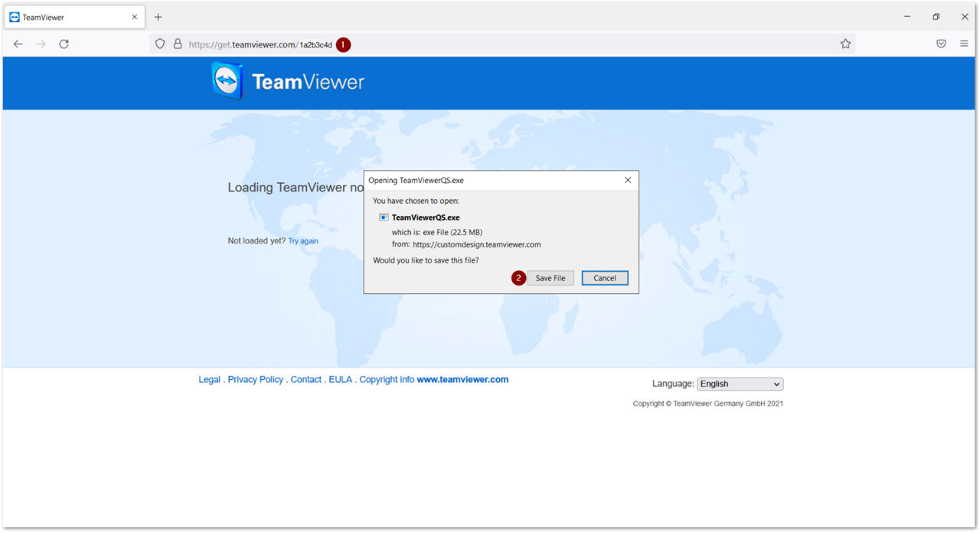Click the TeamViewerQS.exe file icon
Viewport: 980px width, 533px height.
[384, 217]
